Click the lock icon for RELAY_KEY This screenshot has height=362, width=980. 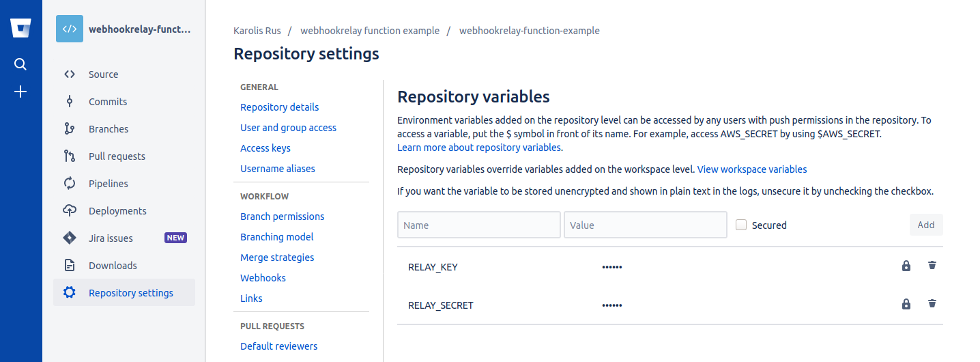coord(906,266)
